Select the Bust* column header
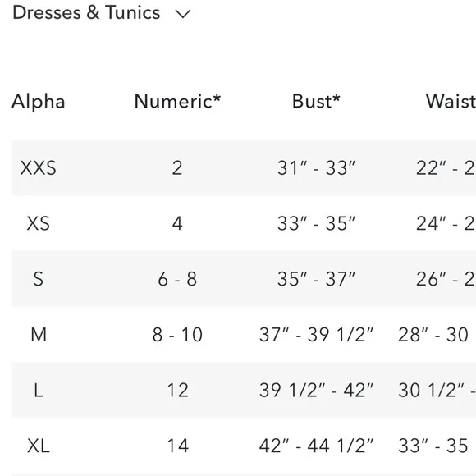This screenshot has height=476, width=476. click(x=316, y=101)
